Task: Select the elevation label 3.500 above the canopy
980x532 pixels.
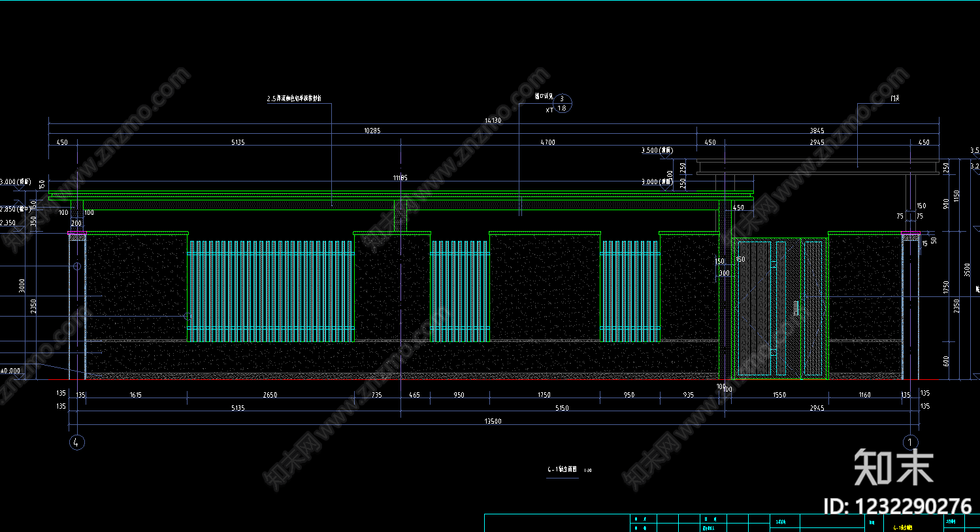Action: [x=657, y=151]
